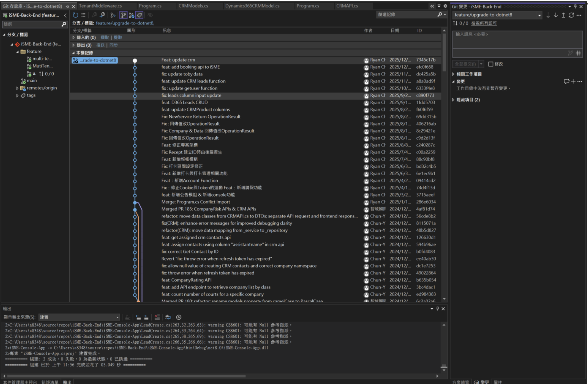Click the clear all output icon
Viewport: 588px width, 384px height.
tap(157, 317)
